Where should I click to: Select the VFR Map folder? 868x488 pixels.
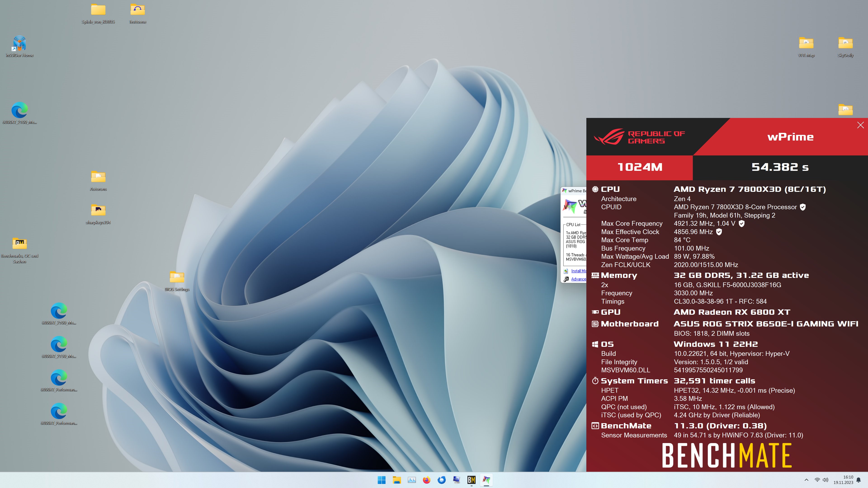(x=806, y=47)
